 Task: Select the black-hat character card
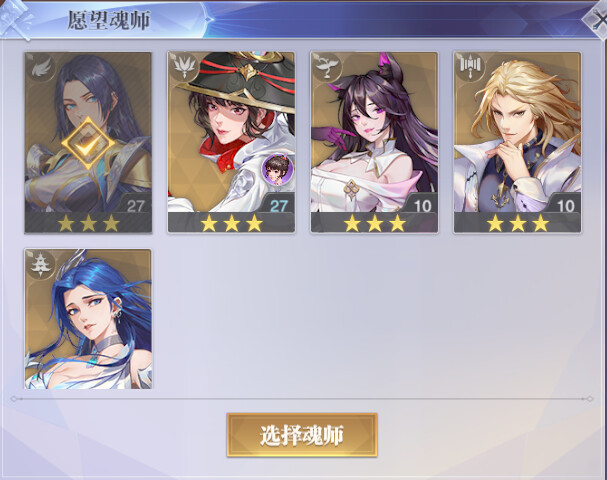point(231,142)
